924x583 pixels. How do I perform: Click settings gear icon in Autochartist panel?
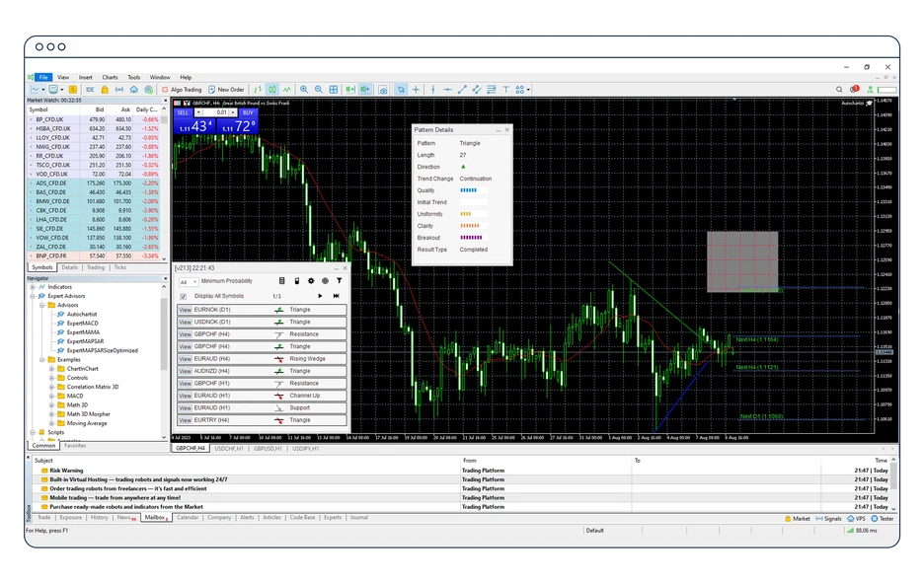[311, 281]
